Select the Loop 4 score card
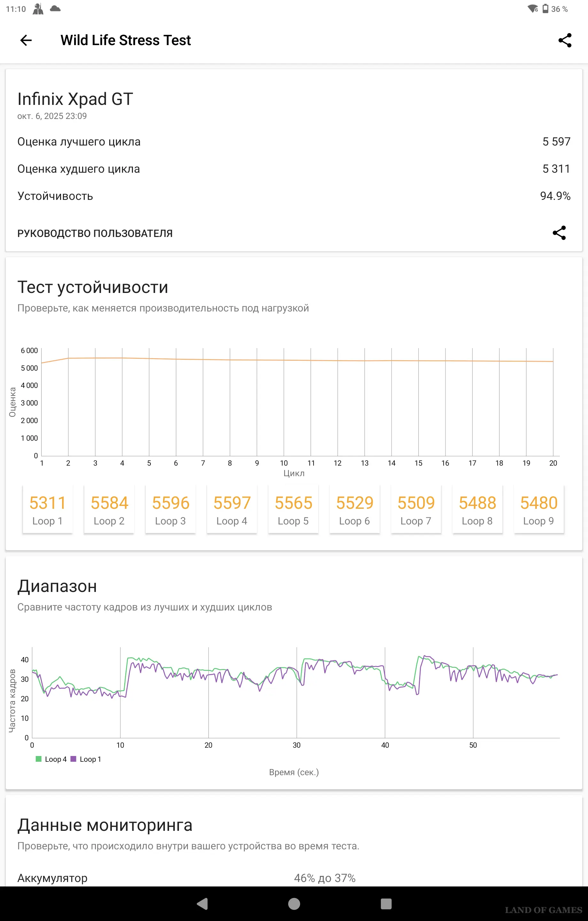Image resolution: width=588 pixels, height=921 pixels. click(x=232, y=509)
